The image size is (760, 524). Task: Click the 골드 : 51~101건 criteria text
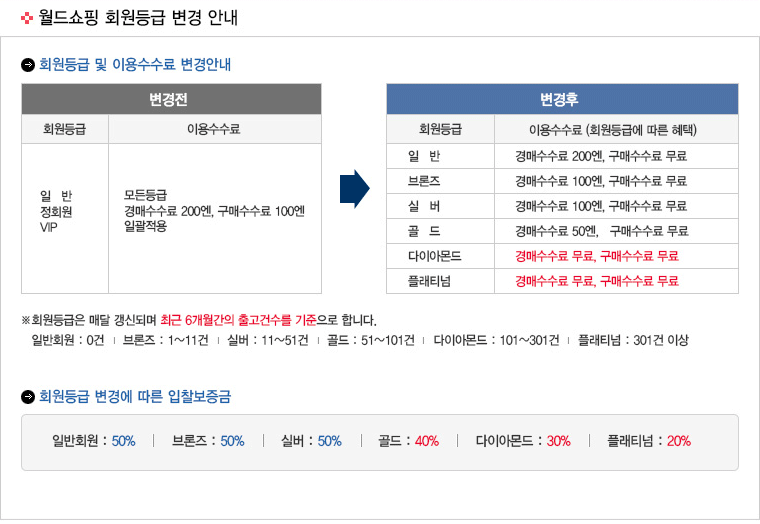[x=373, y=340]
